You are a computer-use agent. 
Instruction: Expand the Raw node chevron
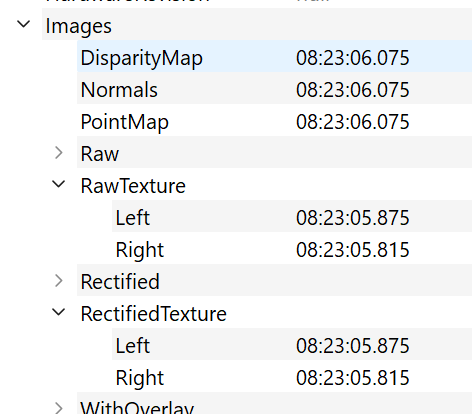pyautogui.click(x=59, y=153)
